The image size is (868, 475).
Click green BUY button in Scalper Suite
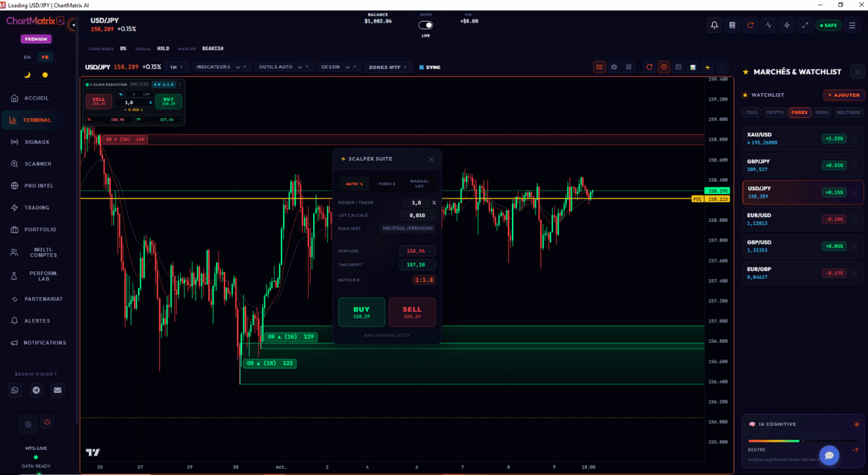pos(361,312)
